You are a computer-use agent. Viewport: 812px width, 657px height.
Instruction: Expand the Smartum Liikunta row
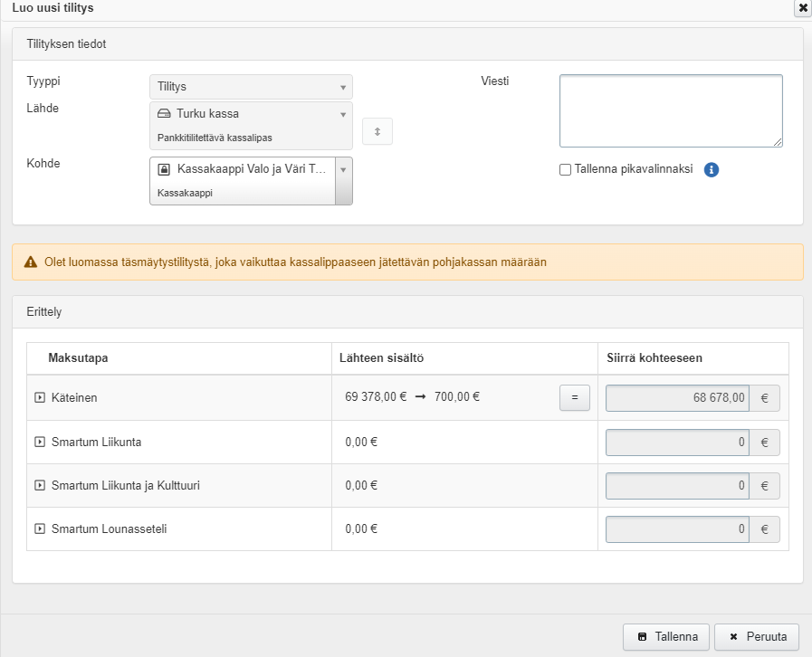click(x=40, y=443)
